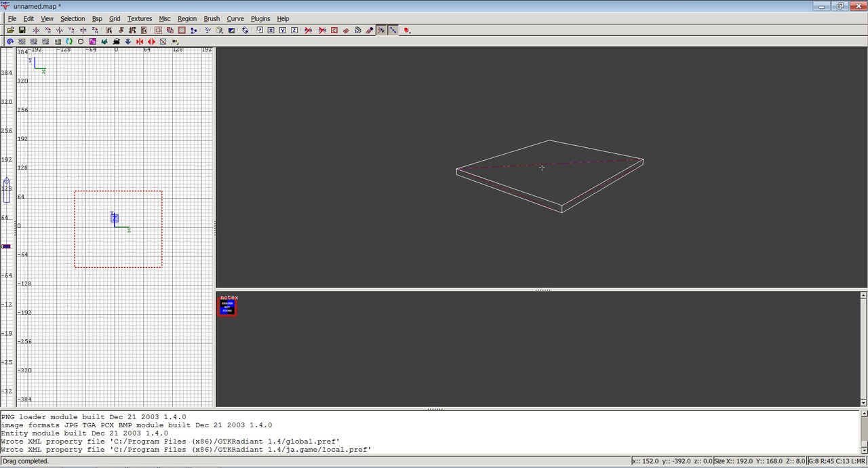868x468 pixels.
Task: Open the Bsp menu
Action: click(97, 18)
